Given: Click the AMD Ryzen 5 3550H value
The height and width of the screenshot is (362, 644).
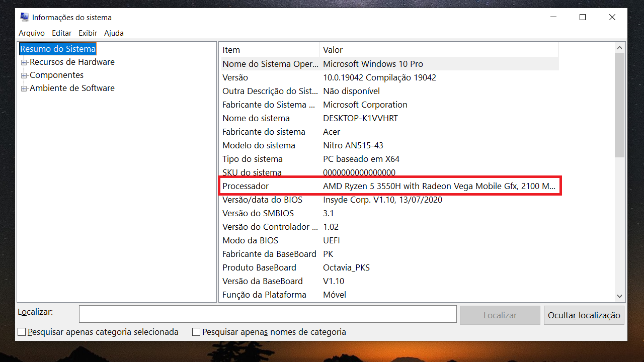Looking at the screenshot, I should [439, 186].
